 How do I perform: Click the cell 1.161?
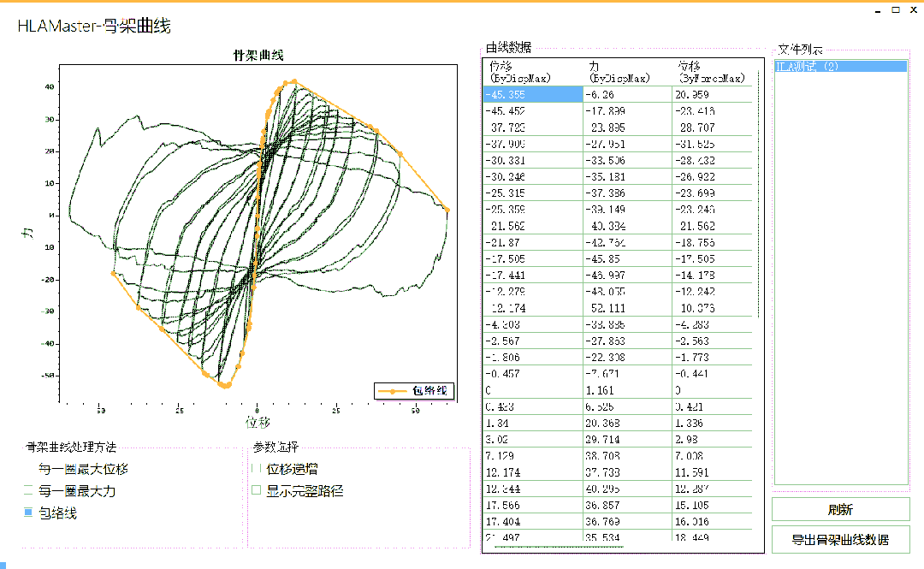pyautogui.click(x=628, y=390)
